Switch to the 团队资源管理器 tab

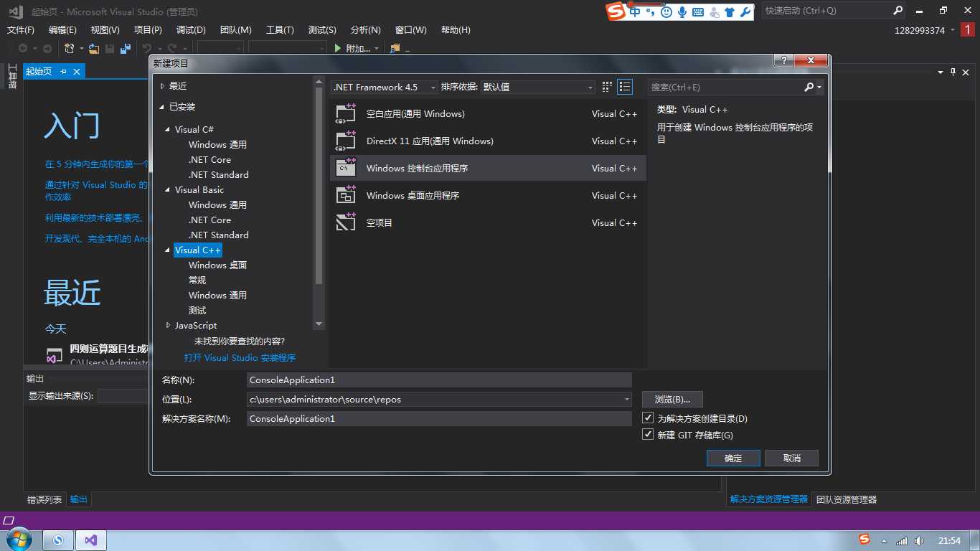(847, 499)
